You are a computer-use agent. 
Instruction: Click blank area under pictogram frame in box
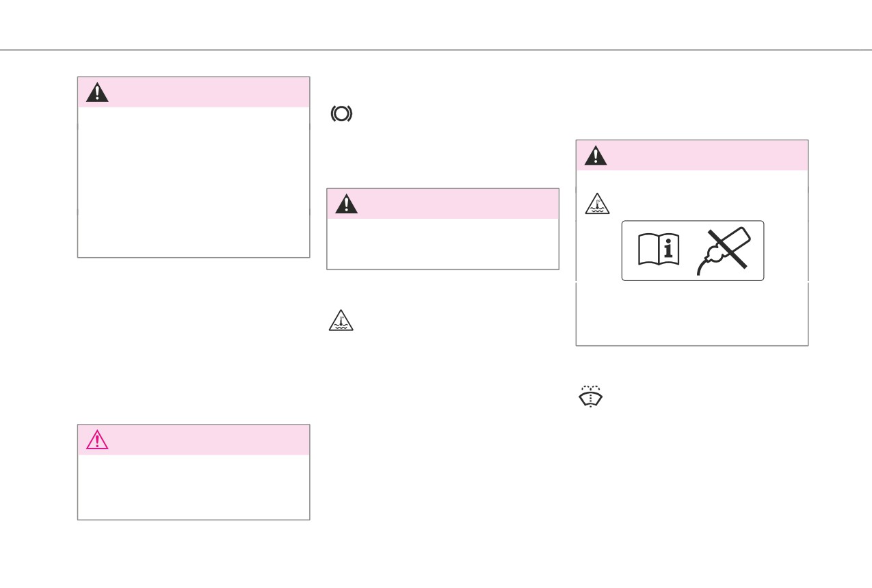pyautogui.click(x=692, y=313)
